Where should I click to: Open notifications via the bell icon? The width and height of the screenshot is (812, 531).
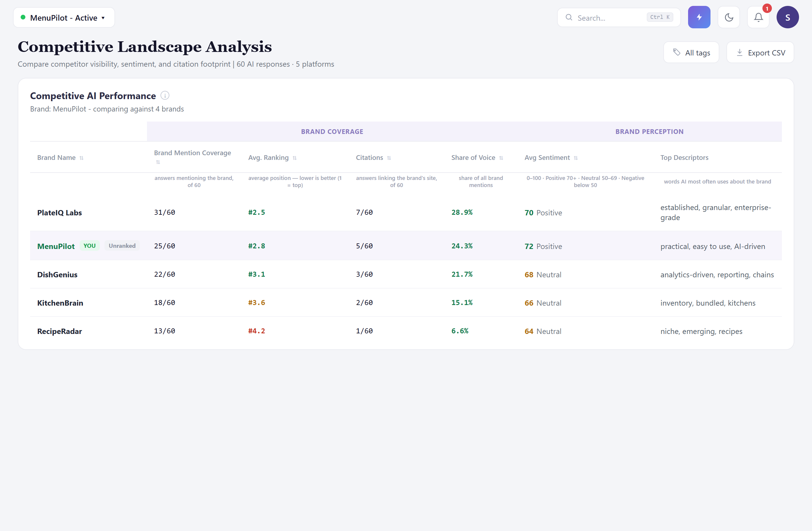[758, 17]
